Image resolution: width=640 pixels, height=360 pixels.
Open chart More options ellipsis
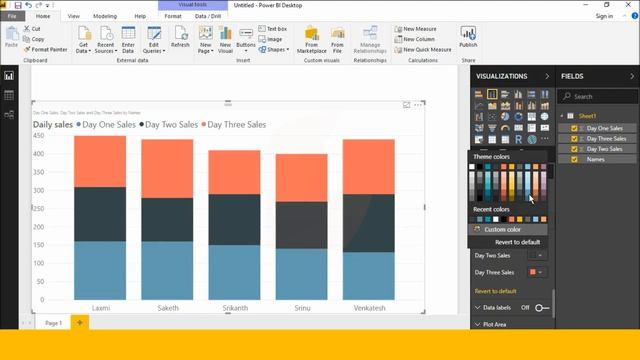pos(418,105)
